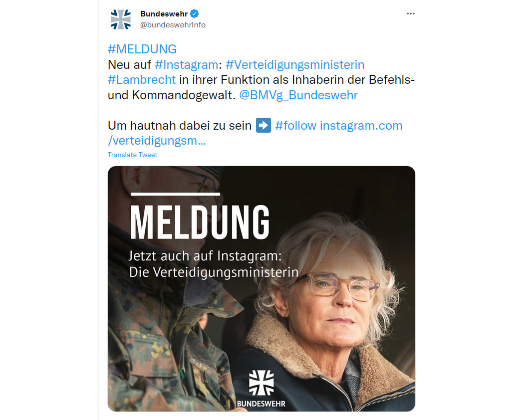Viewport: 524px width, 420px height.
Task: Click the blue verified badge
Action: coord(194,13)
